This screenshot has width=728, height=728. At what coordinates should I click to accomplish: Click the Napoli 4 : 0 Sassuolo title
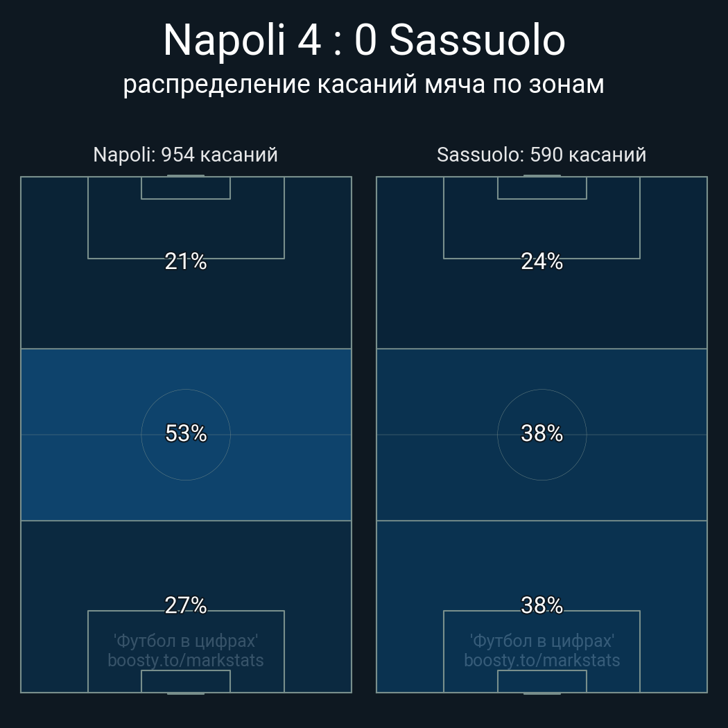tap(364, 40)
